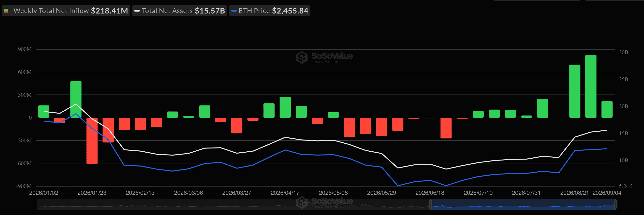Toggle ETH Price legend series
The width and height of the screenshot is (644, 215).
coord(269,11)
